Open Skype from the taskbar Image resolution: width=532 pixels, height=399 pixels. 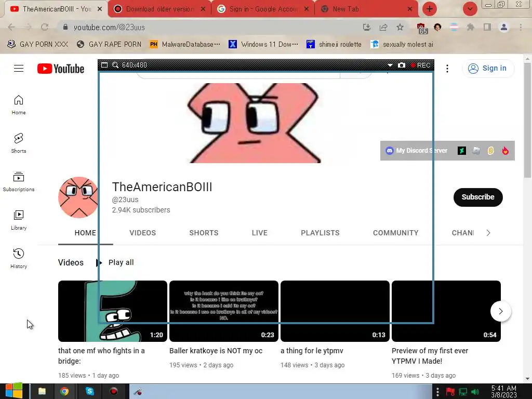point(89,392)
